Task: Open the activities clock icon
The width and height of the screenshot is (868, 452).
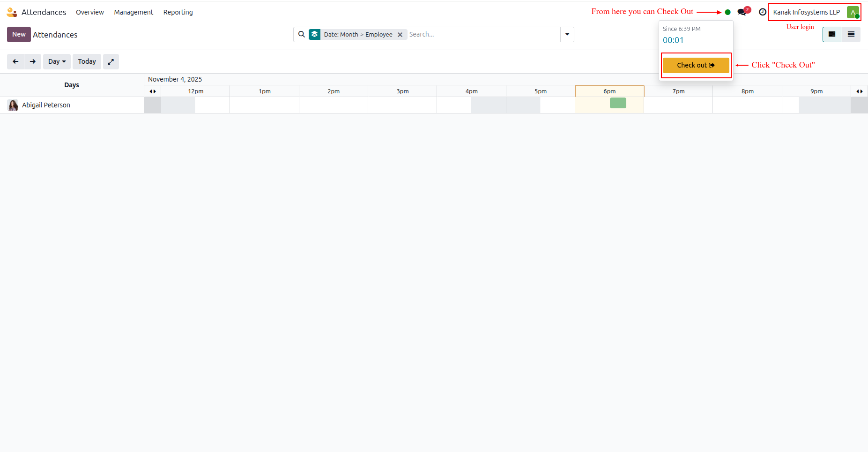Action: pyautogui.click(x=763, y=12)
